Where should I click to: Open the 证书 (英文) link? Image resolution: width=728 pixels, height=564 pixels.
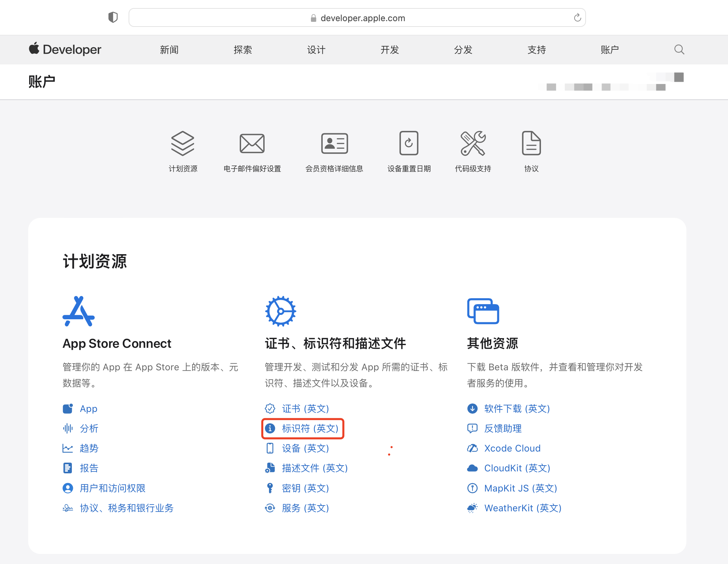click(x=305, y=409)
